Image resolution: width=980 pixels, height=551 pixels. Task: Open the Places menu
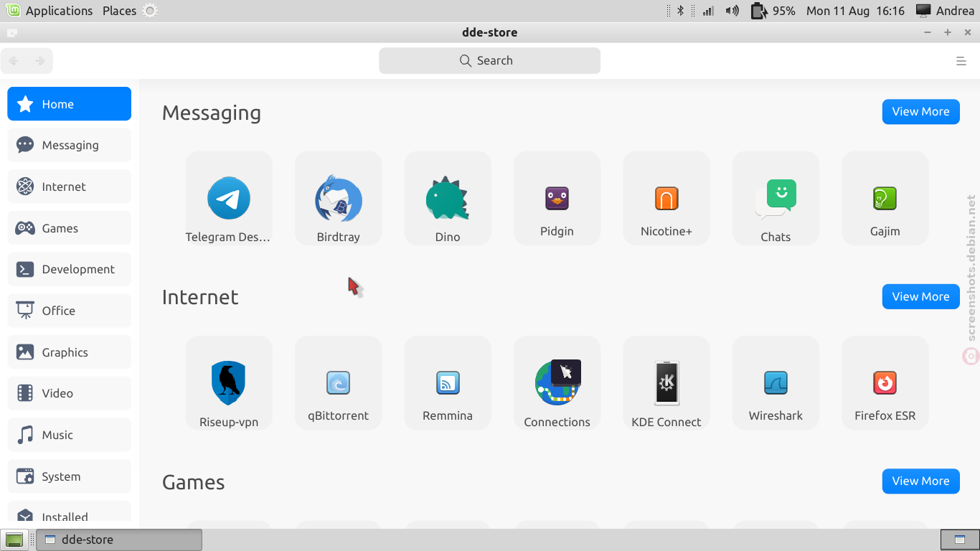[x=119, y=11]
